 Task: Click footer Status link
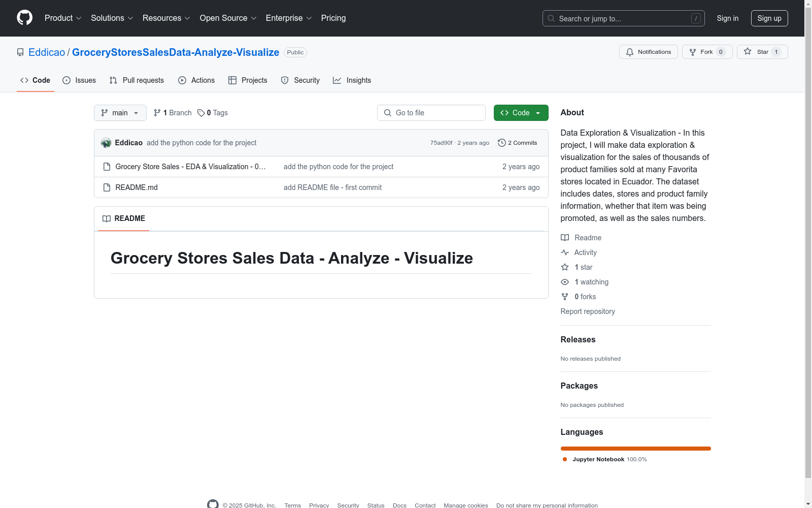point(376,505)
